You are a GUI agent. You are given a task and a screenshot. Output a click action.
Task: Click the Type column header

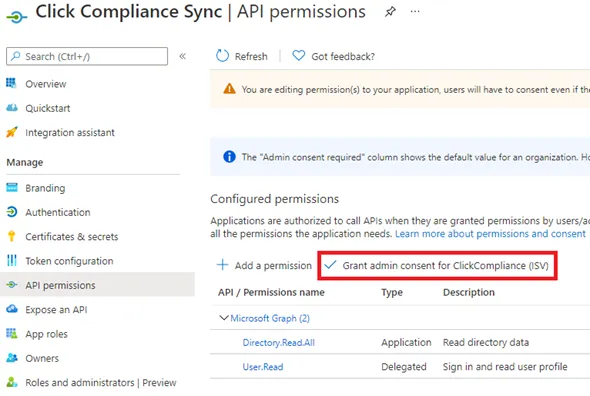[392, 292]
